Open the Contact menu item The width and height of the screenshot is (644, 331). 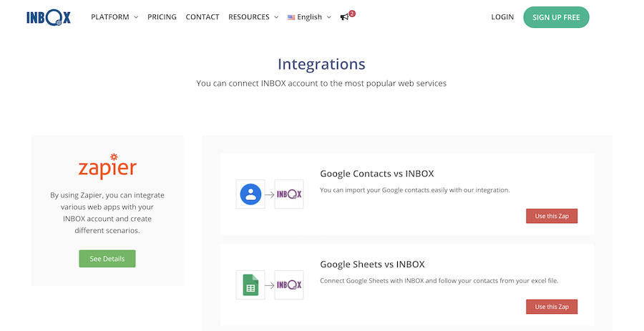click(x=203, y=17)
